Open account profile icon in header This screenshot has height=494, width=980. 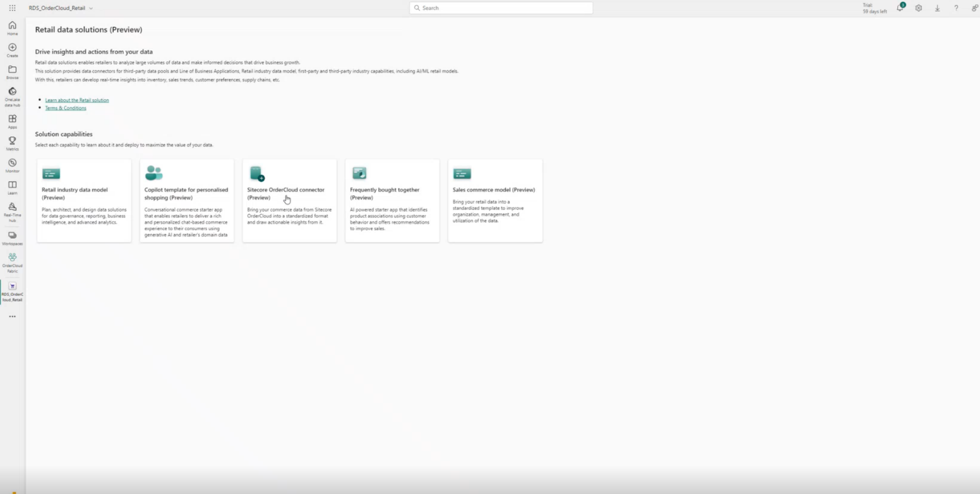pos(975,8)
